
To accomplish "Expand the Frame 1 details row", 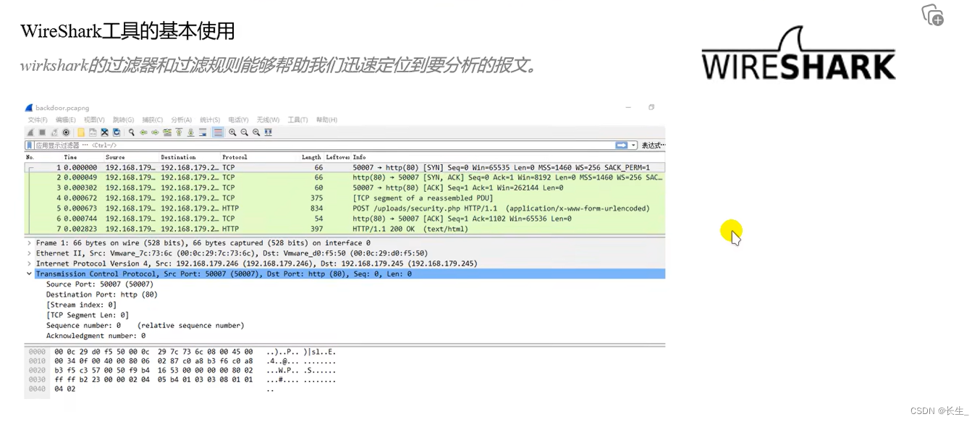I will tap(29, 243).
